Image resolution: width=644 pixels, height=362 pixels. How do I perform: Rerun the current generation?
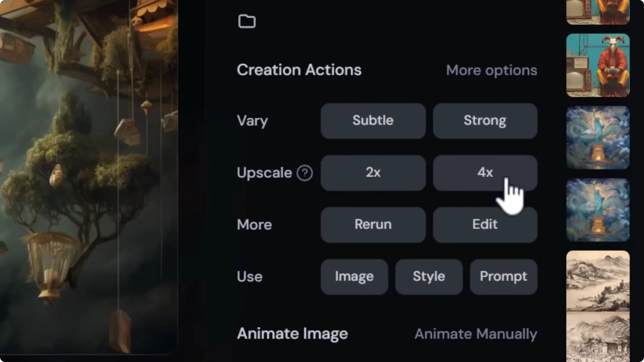pyautogui.click(x=373, y=225)
